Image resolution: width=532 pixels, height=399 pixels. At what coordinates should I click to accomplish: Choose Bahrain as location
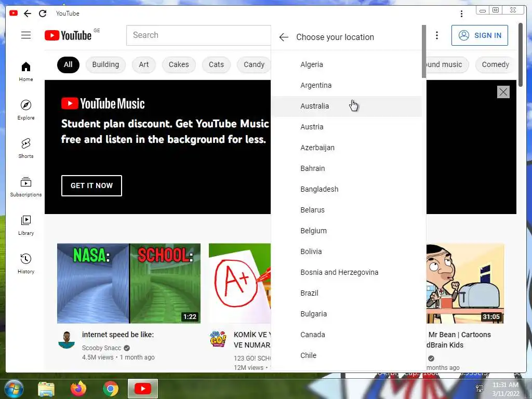347,168
